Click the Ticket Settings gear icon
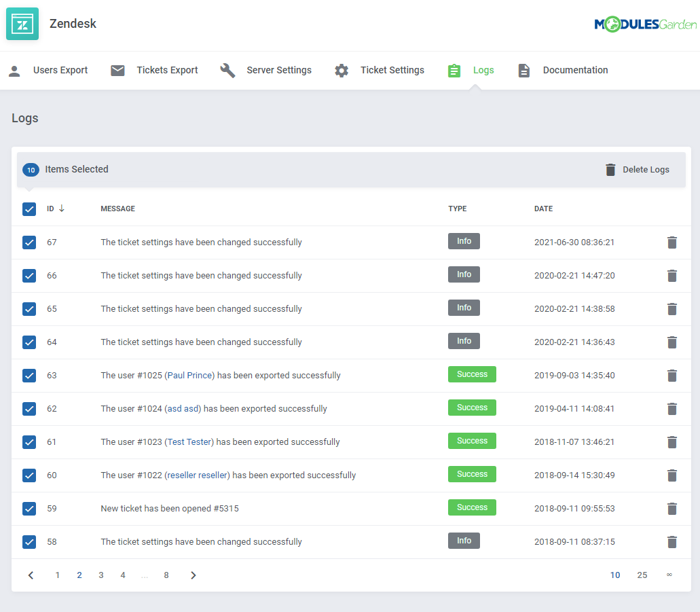The width and height of the screenshot is (700, 612). point(342,71)
